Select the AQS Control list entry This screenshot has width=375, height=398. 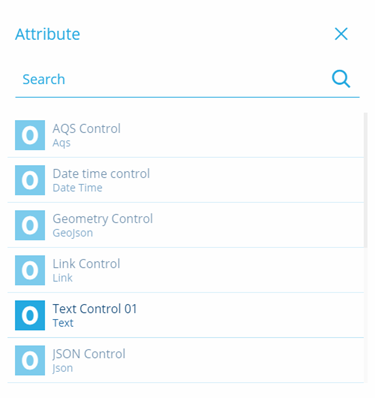[x=186, y=135]
